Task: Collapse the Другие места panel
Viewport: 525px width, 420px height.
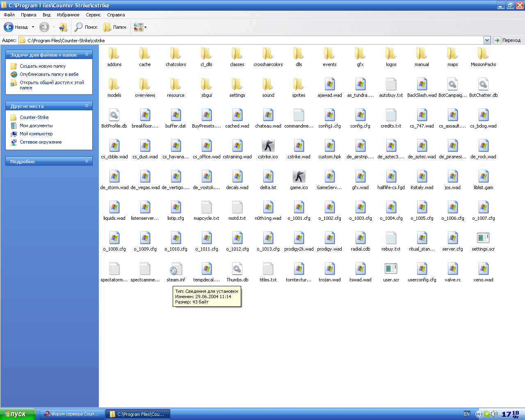Action: pos(87,106)
